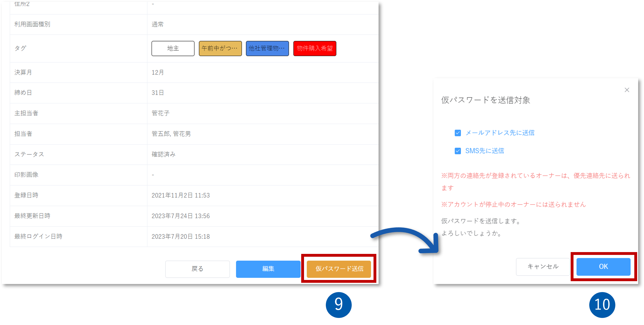The width and height of the screenshot is (644, 325).
Task: Select the 地主 tag
Action: point(173,48)
